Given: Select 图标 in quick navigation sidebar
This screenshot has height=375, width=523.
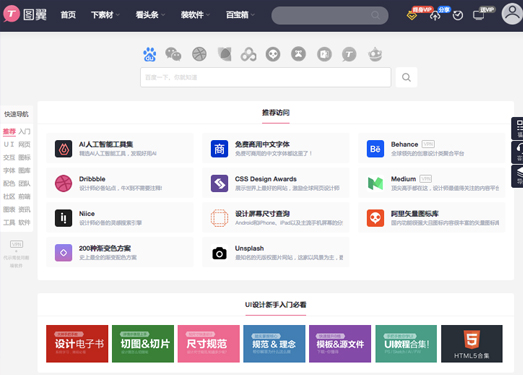Looking at the screenshot, I should [x=24, y=157].
